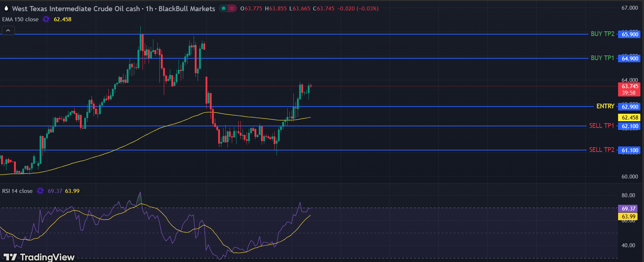Click the yellow 63.99 RSI axis tag

point(628,217)
